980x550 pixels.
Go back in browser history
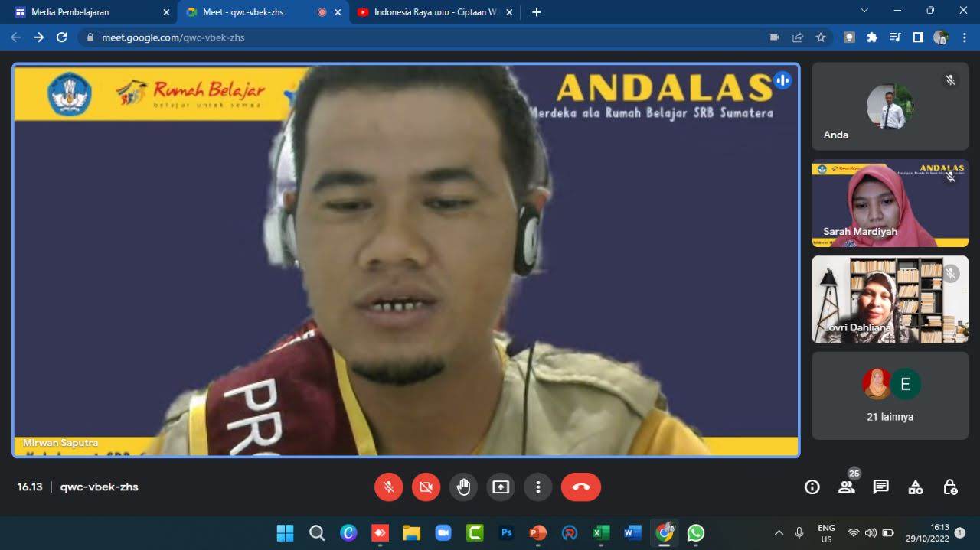coord(15,37)
